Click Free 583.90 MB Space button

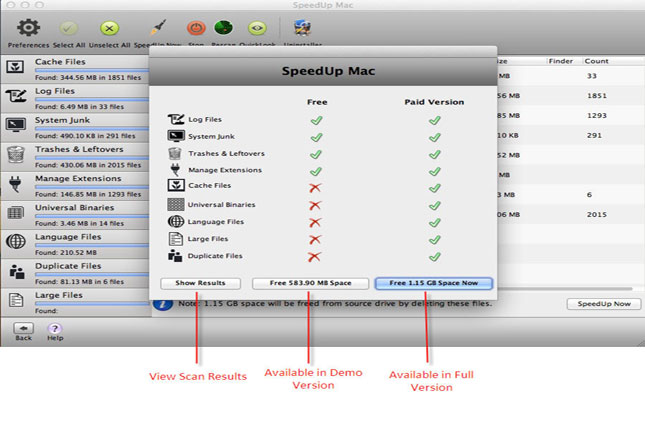[311, 283]
